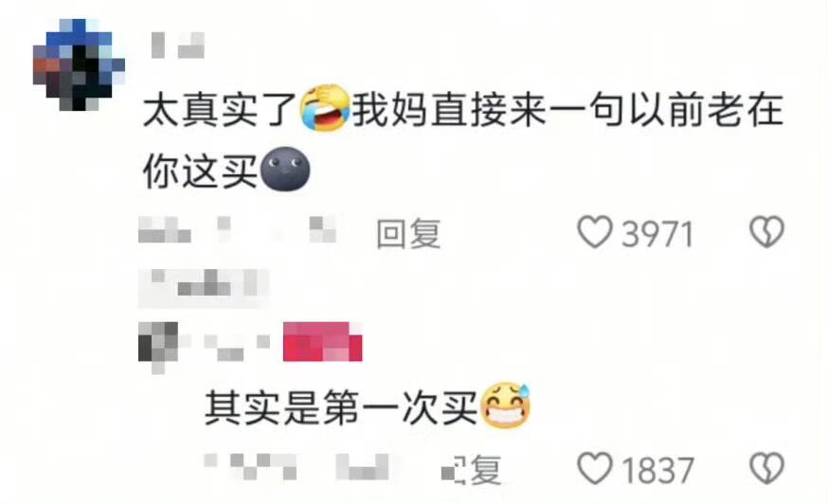Open the blurred top commenter username
This screenshot has width=827, height=504.
click(178, 45)
